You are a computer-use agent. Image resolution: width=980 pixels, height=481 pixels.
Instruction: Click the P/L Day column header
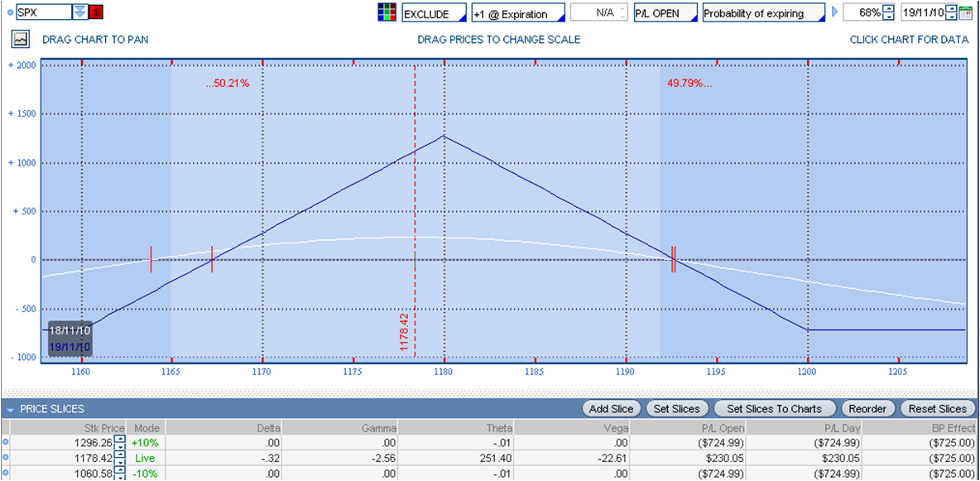tap(804, 428)
